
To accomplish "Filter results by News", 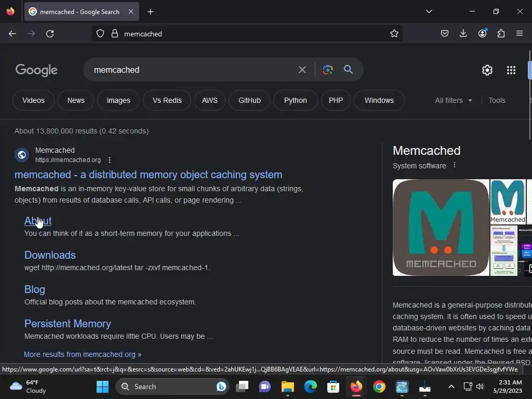I will pos(76,100).
